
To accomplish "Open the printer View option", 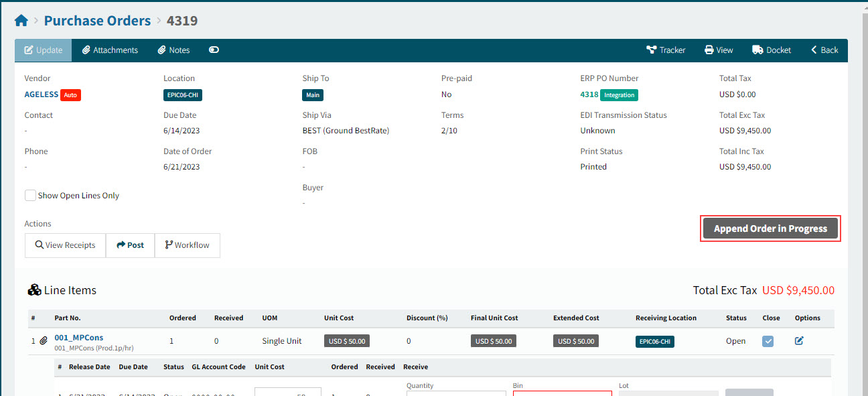I will point(719,50).
